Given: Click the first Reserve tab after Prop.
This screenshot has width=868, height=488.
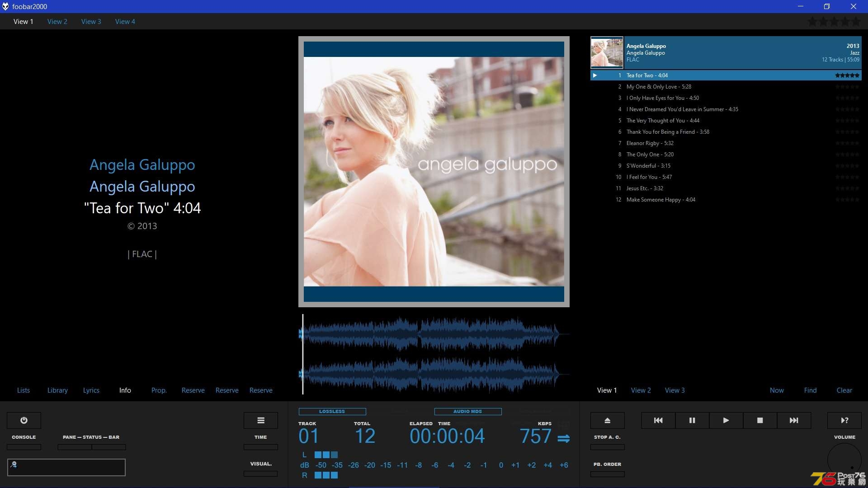Looking at the screenshot, I should (193, 390).
